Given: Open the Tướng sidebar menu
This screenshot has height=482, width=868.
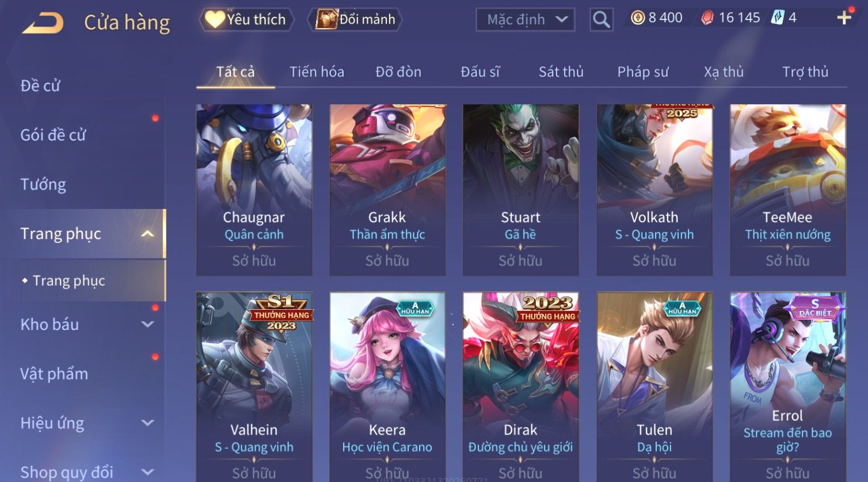Looking at the screenshot, I should [x=43, y=184].
